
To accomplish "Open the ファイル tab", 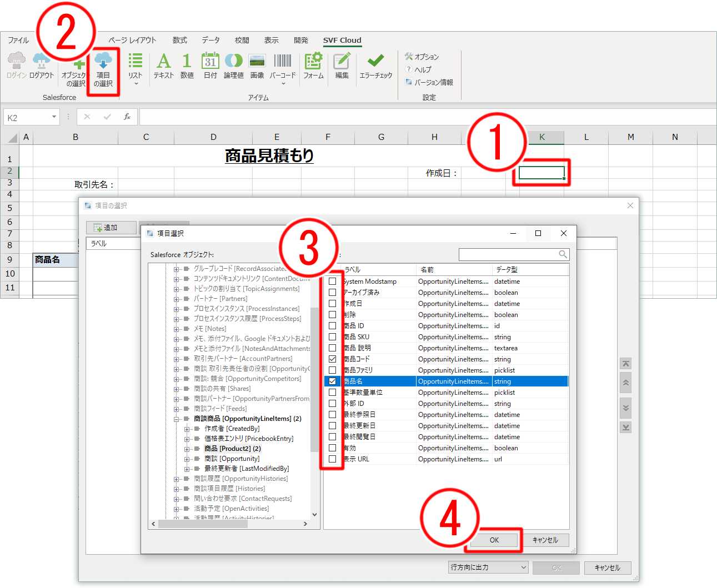I will pyautogui.click(x=18, y=40).
